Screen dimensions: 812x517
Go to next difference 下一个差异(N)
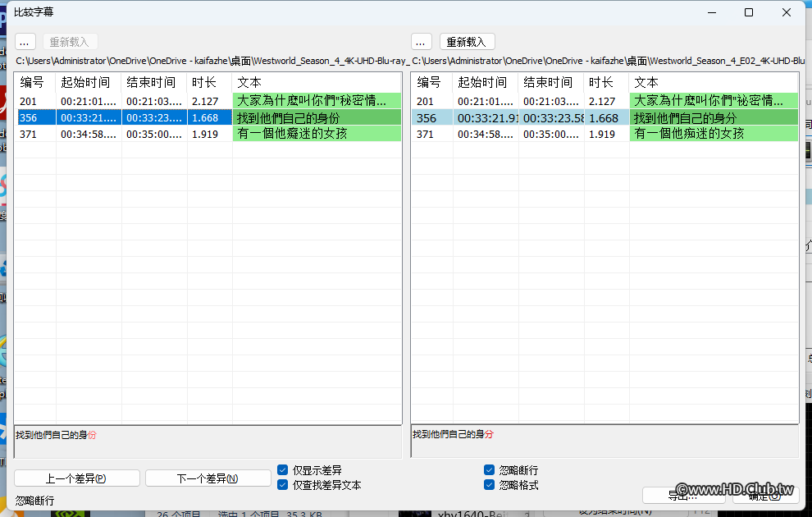tap(208, 478)
